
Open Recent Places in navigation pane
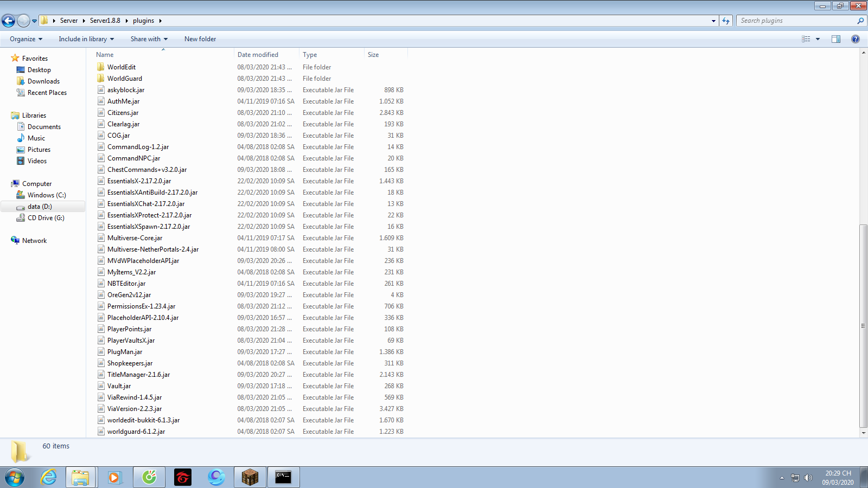(x=47, y=93)
